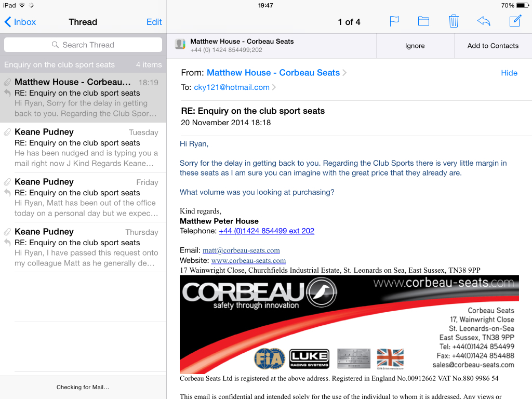Reply using the arrow icon

pos(484,21)
